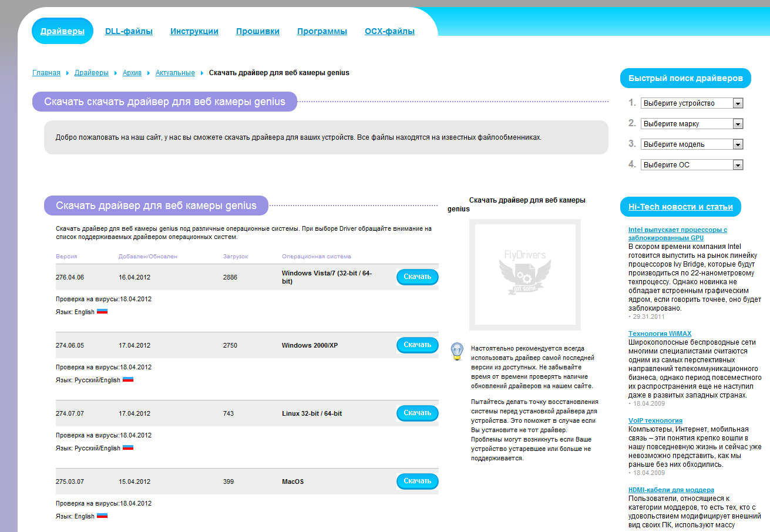Click the purple heading Скачать драйвер для веб камеры genius

[x=156, y=206]
